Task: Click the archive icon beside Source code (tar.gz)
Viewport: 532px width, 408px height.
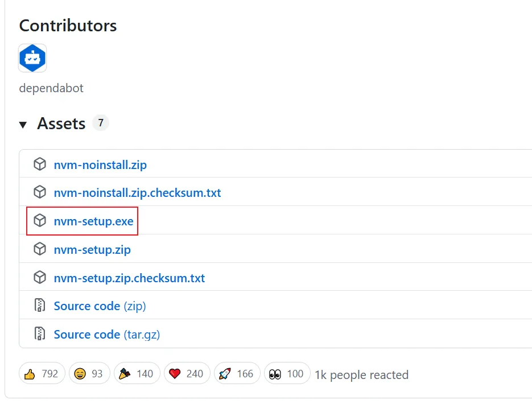Action: tap(39, 333)
